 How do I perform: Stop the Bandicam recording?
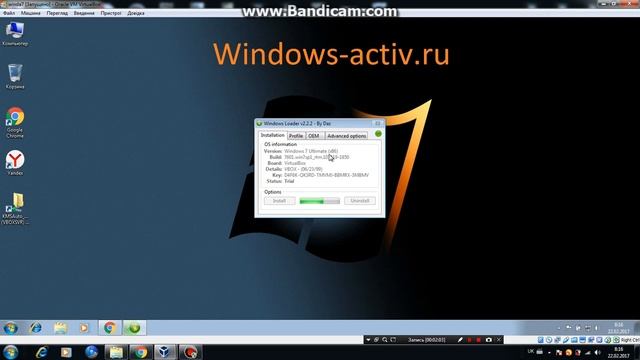(x=478, y=340)
